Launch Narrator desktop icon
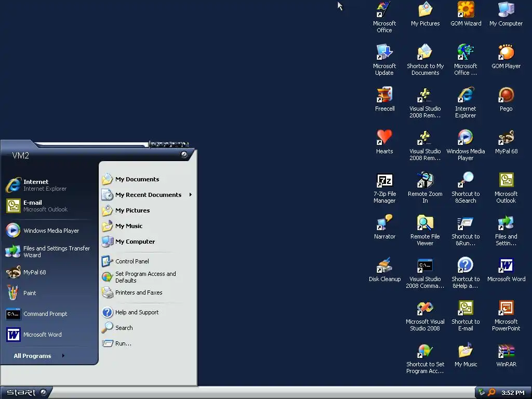The image size is (532, 399). [x=384, y=228]
